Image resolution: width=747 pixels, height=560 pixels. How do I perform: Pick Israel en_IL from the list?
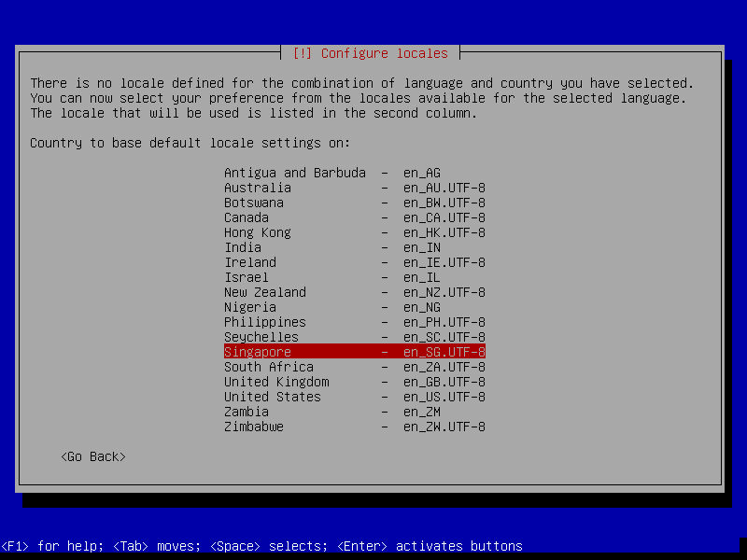click(x=355, y=277)
